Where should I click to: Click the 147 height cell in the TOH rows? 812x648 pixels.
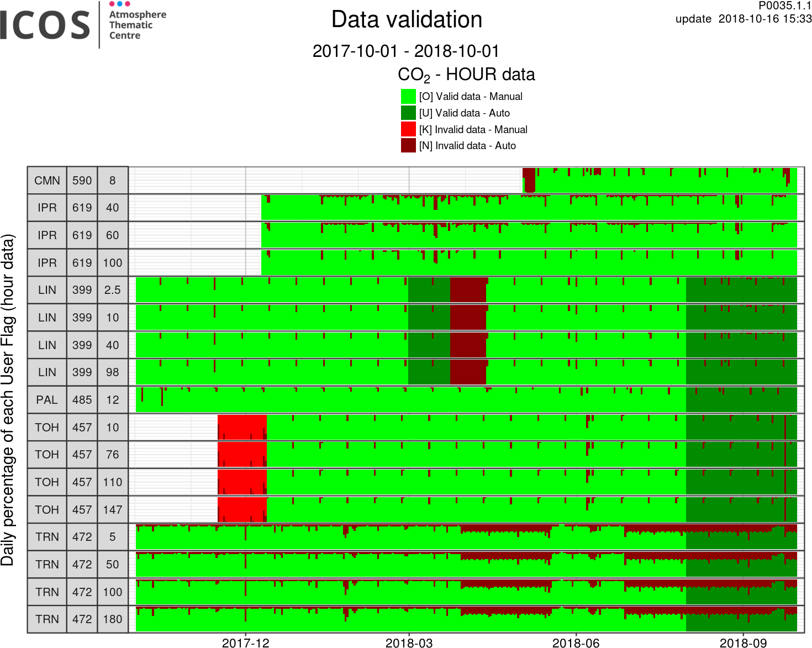[113, 509]
